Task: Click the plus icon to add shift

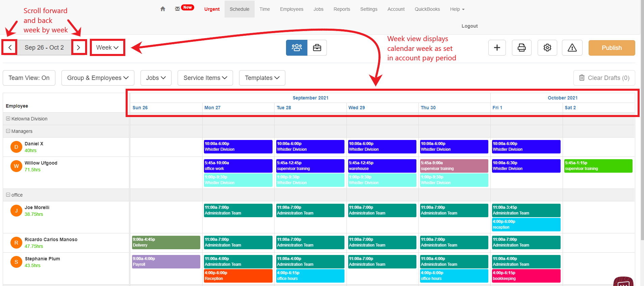Action: pyautogui.click(x=497, y=48)
